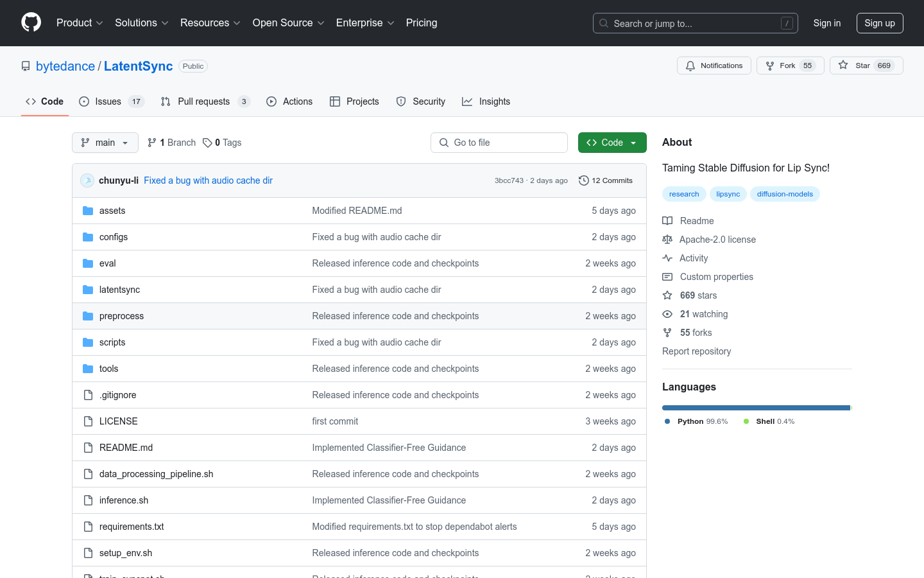Open the bytedance organization link
The height and width of the screenshot is (578, 924).
tap(65, 66)
